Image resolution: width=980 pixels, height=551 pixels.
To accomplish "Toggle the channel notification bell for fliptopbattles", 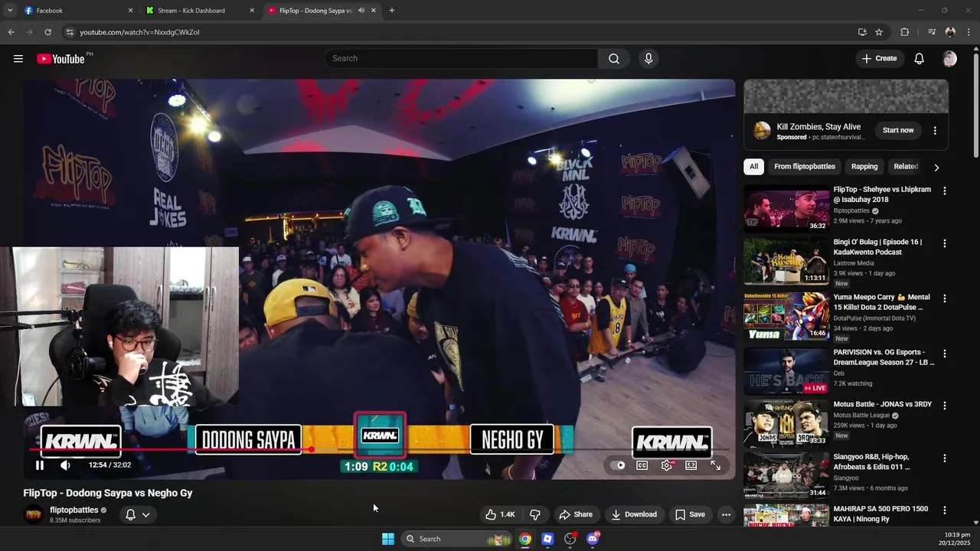I will 130,514.
